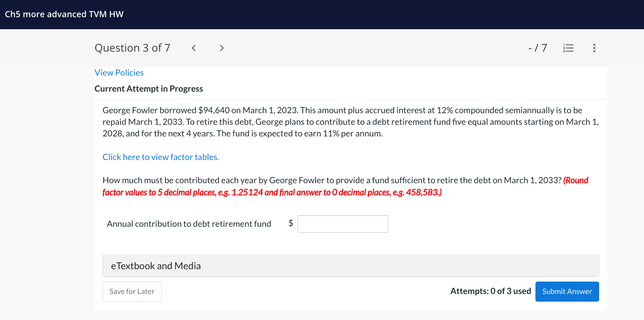644x320 pixels.
Task: Open the View Policies link
Action: click(119, 73)
